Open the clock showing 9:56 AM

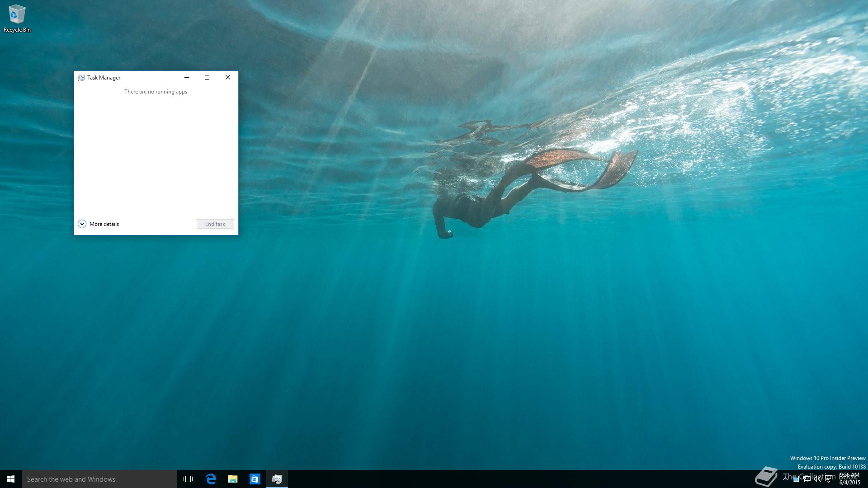(x=849, y=479)
